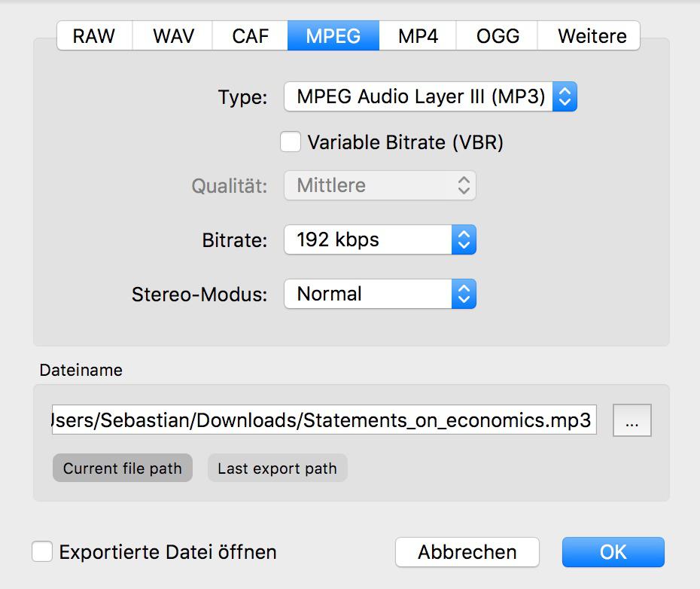Click the browse button with three dots
Viewport: 700px width, 589px height.
(x=632, y=420)
